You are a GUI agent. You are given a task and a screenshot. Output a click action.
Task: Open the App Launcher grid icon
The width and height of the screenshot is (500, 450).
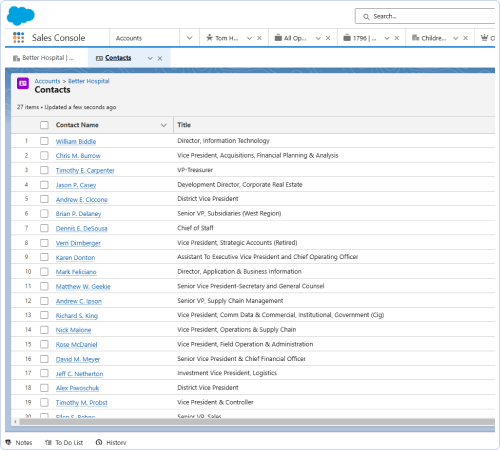tap(19, 38)
